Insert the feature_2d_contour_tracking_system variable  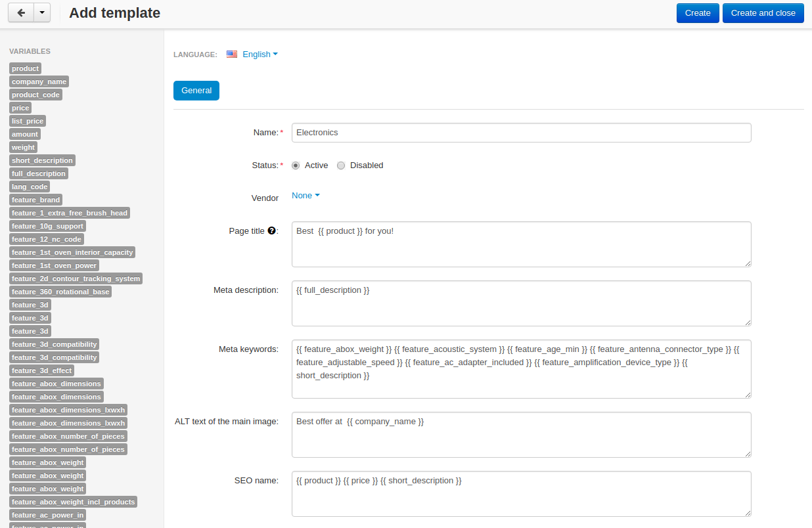pos(76,278)
